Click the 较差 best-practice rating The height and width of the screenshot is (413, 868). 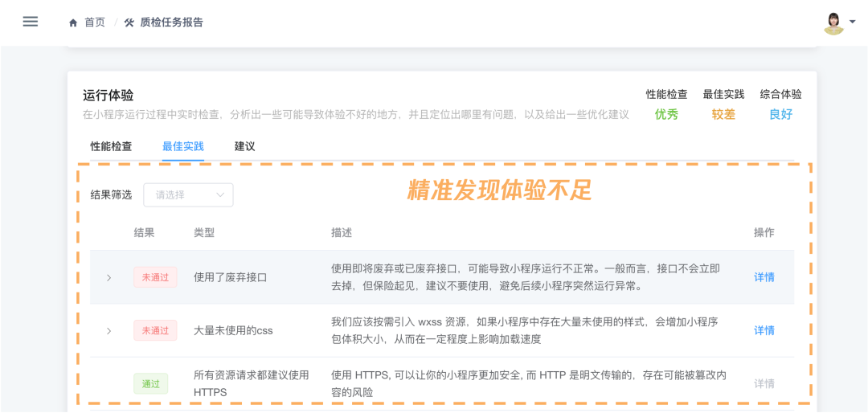(723, 115)
